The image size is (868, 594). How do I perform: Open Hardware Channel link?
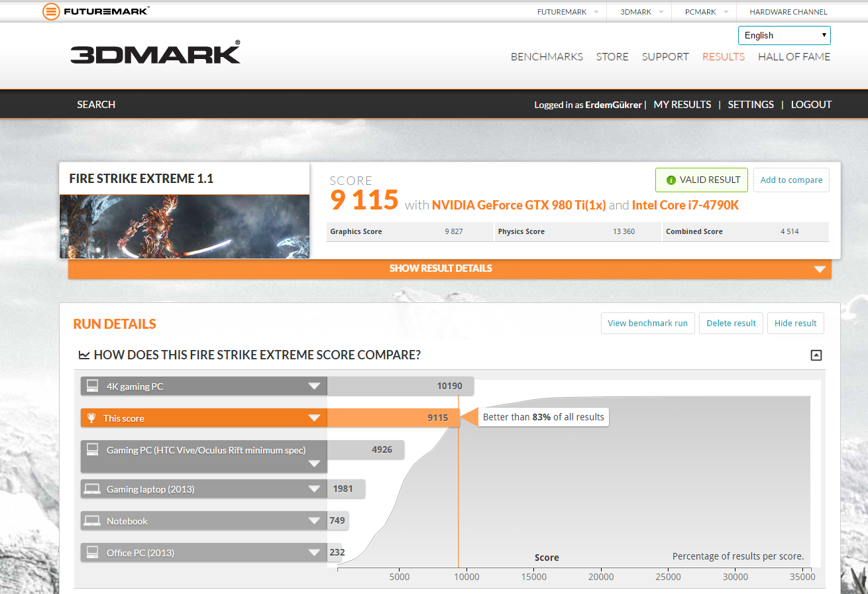(x=788, y=12)
